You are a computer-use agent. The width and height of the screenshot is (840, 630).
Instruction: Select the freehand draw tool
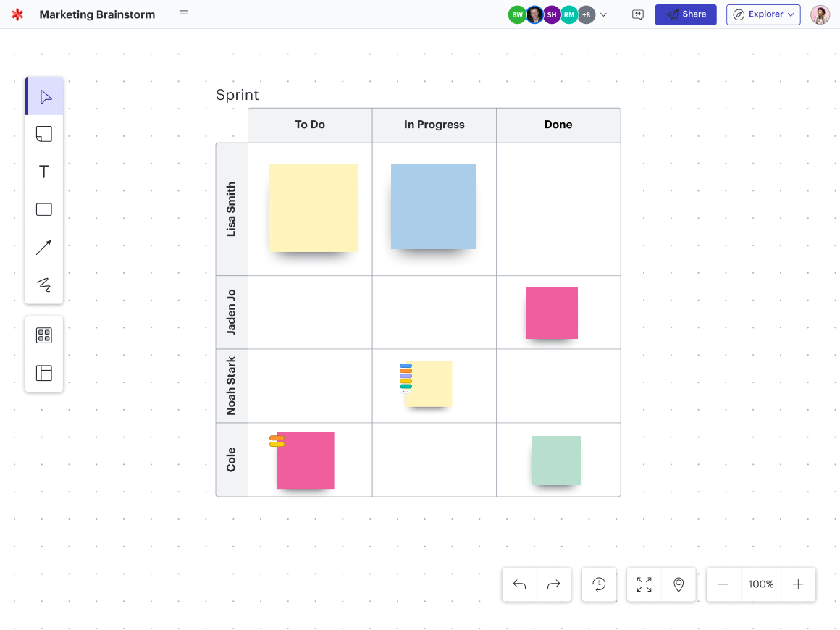(x=44, y=285)
